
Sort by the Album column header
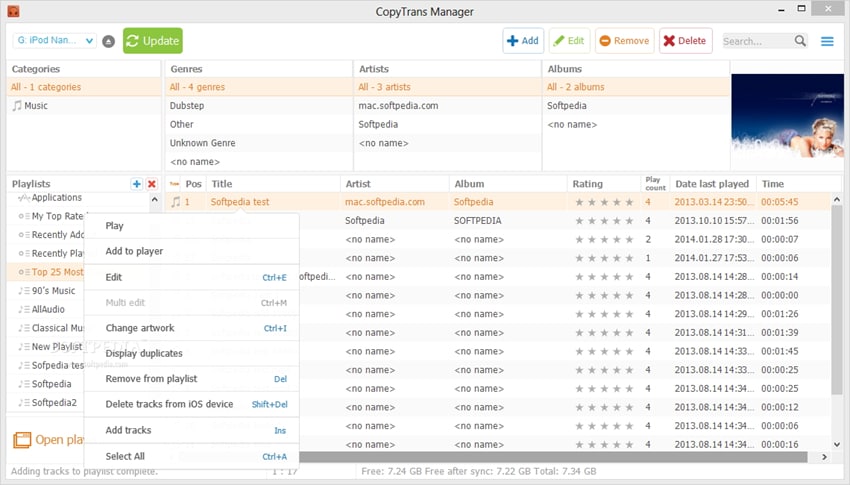[508, 184]
